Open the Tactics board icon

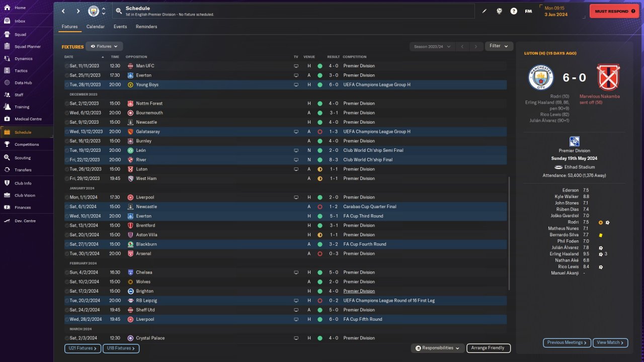[x=7, y=71]
